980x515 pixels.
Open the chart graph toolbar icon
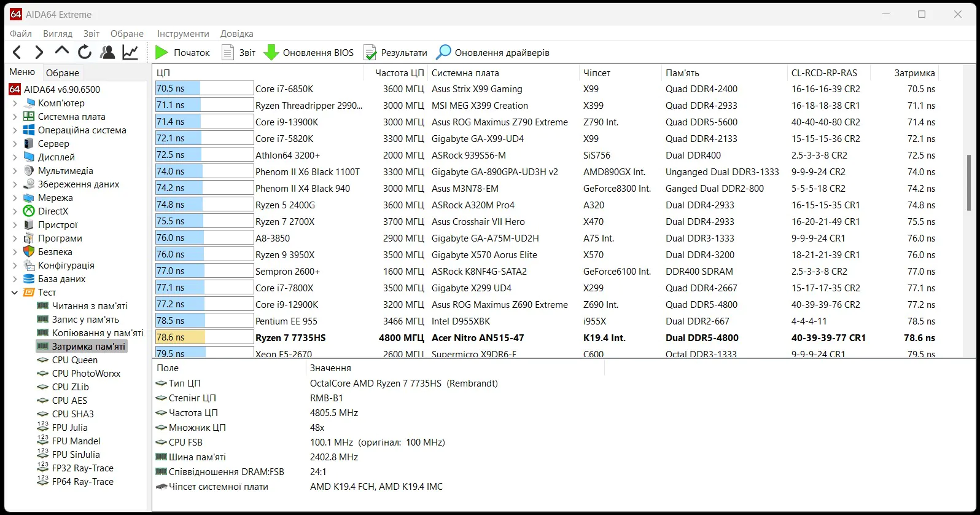pos(130,52)
